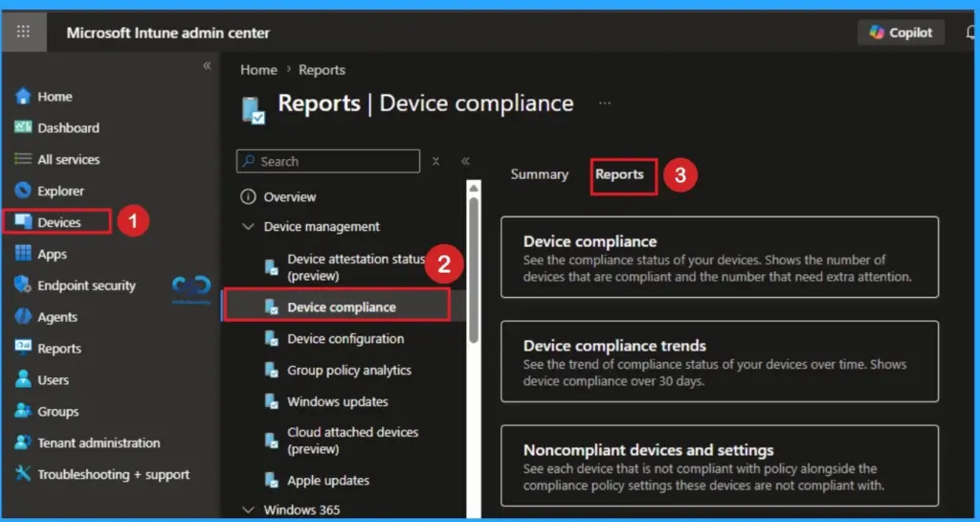
Task: Open Endpoint security in the left navigation
Action: pos(86,285)
